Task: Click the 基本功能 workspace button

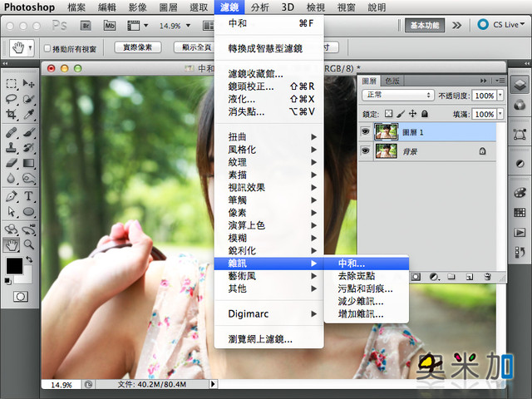Action: click(425, 25)
